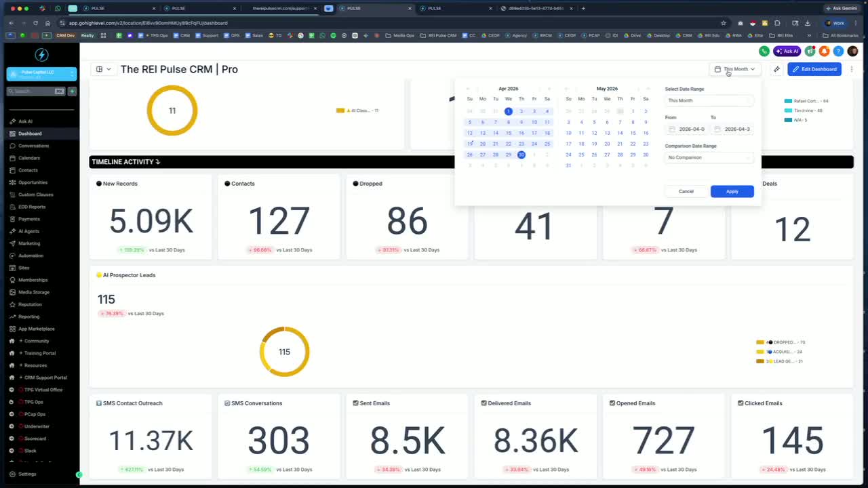The height and width of the screenshot is (488, 868).
Task: Click the magic wand icon beside Edit Dashboard
Action: click(x=776, y=69)
